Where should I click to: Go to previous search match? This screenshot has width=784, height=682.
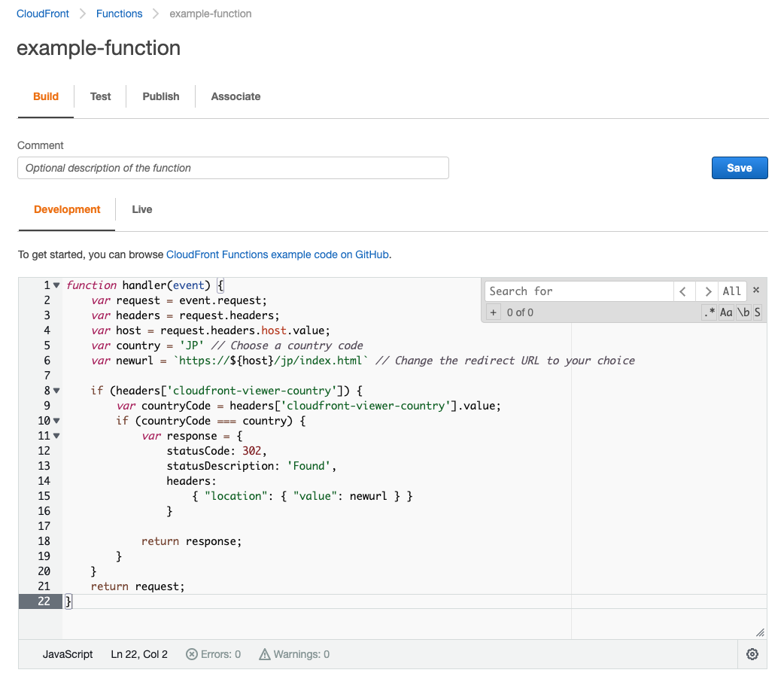coord(683,291)
